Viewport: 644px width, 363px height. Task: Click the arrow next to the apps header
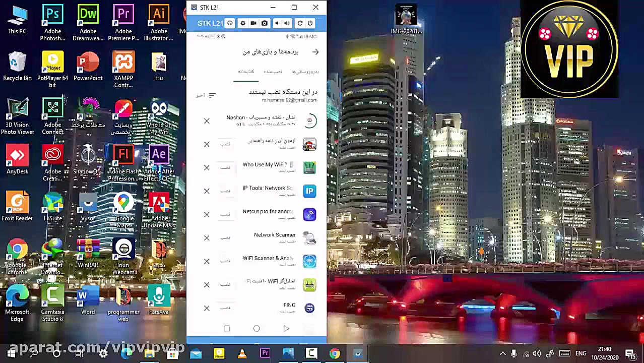(315, 52)
